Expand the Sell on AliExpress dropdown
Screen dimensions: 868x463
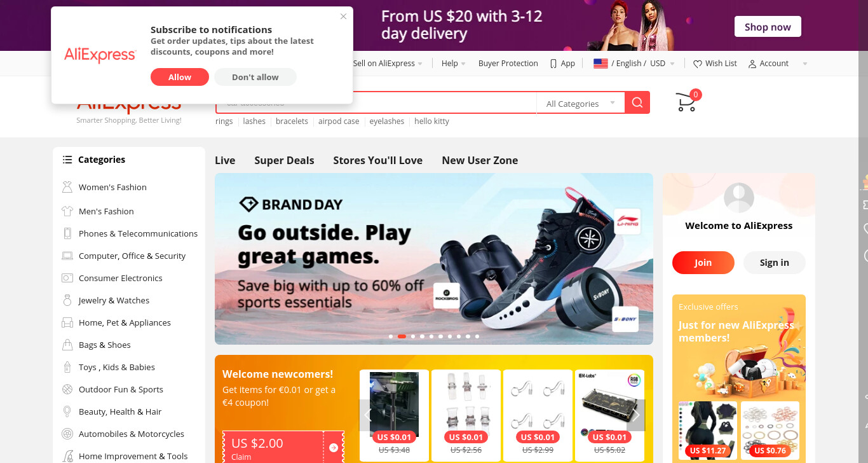[x=388, y=64]
